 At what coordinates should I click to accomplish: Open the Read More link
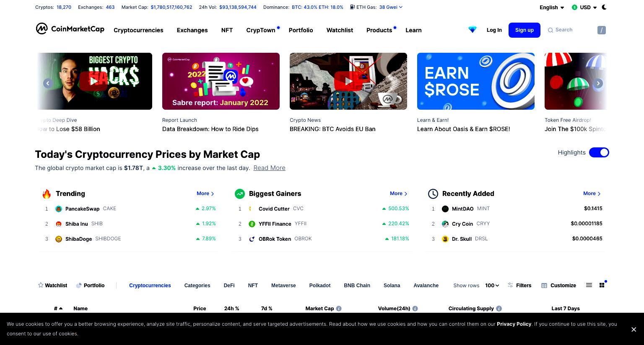(269, 168)
